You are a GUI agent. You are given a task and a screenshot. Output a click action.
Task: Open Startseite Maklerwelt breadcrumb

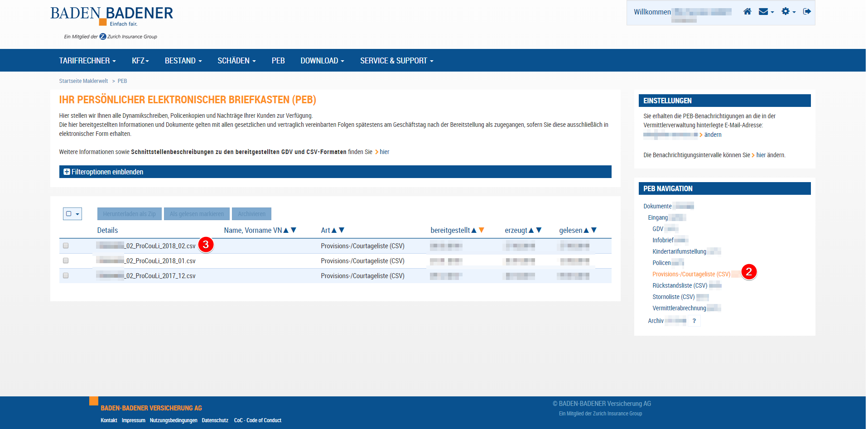coord(83,81)
